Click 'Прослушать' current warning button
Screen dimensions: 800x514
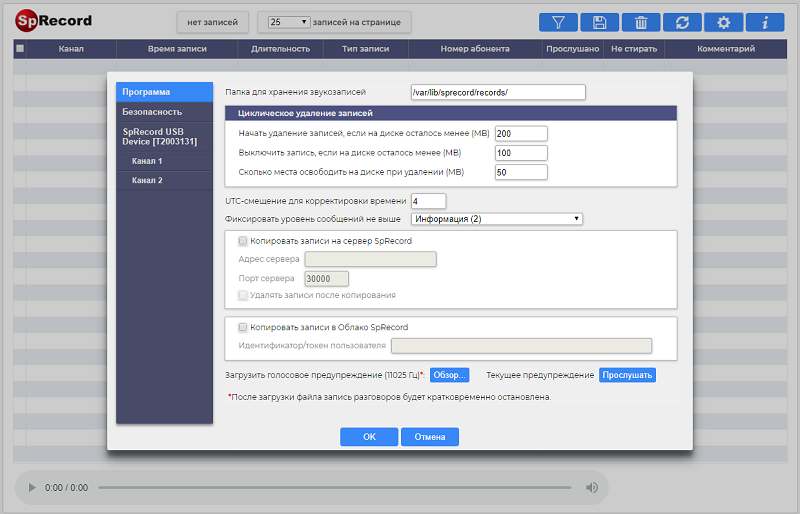pos(627,375)
